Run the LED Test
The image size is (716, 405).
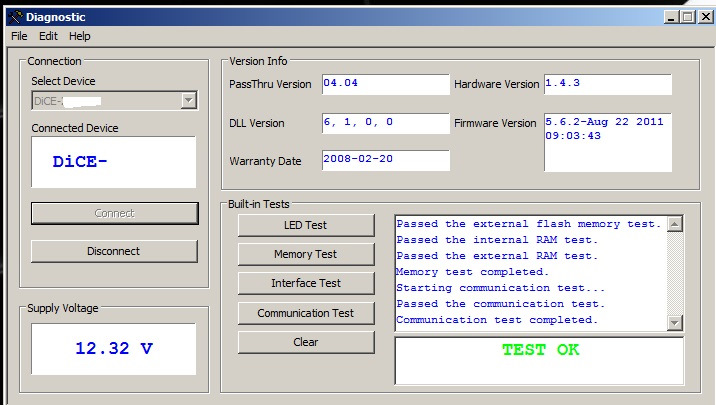pos(306,225)
